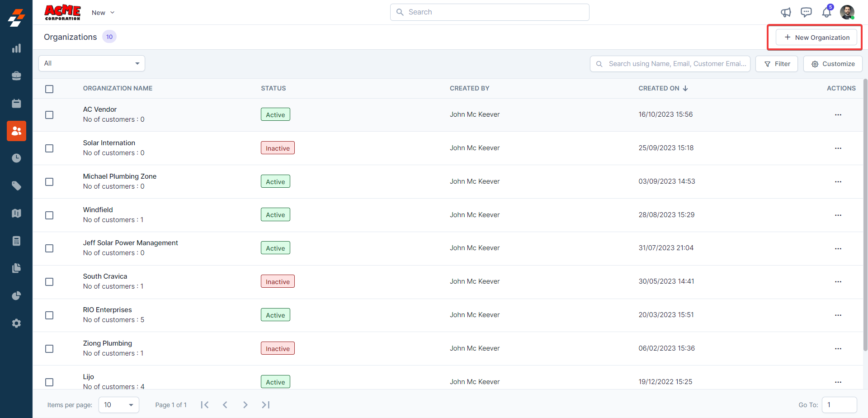Open the notifications bell

click(826, 12)
